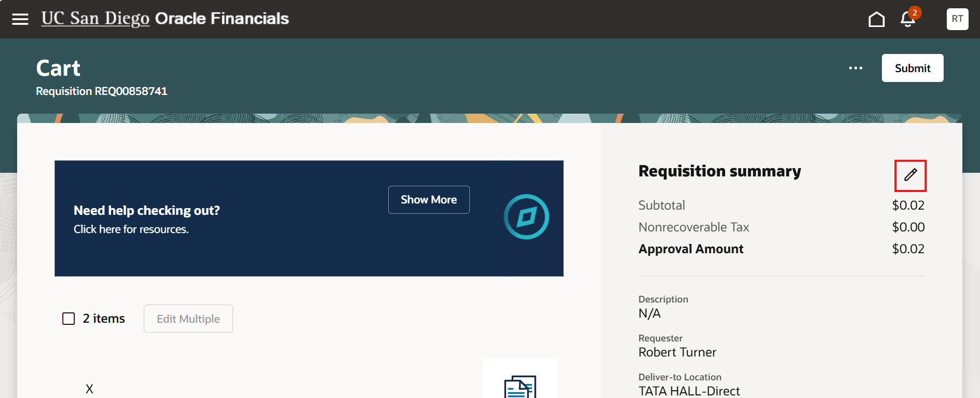The height and width of the screenshot is (398, 980).
Task: Click the Nonrecoverable Tax label
Action: pos(694,227)
